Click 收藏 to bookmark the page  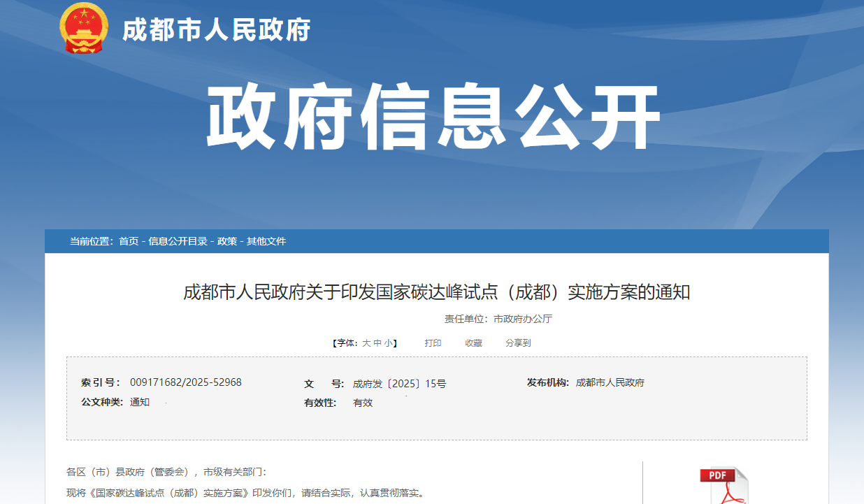click(x=473, y=343)
